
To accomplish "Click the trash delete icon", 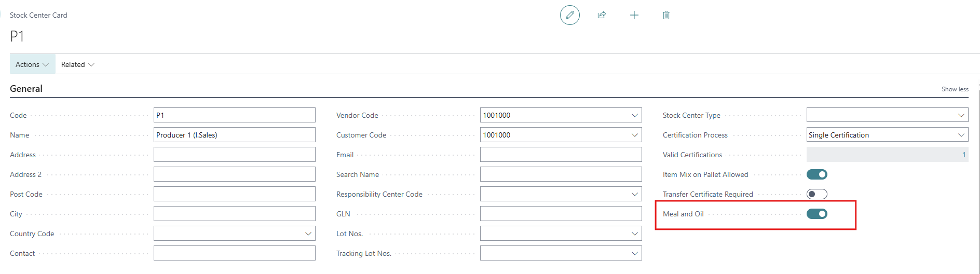I will coord(666,15).
